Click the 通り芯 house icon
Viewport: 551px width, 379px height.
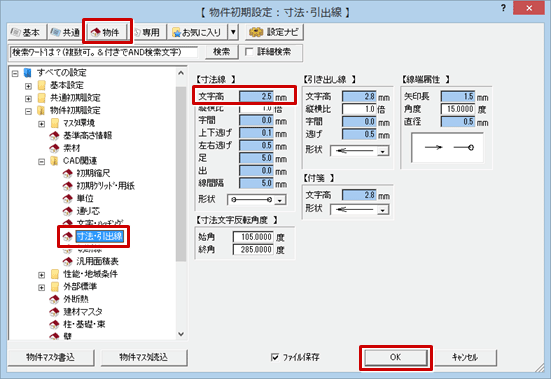tap(67, 211)
